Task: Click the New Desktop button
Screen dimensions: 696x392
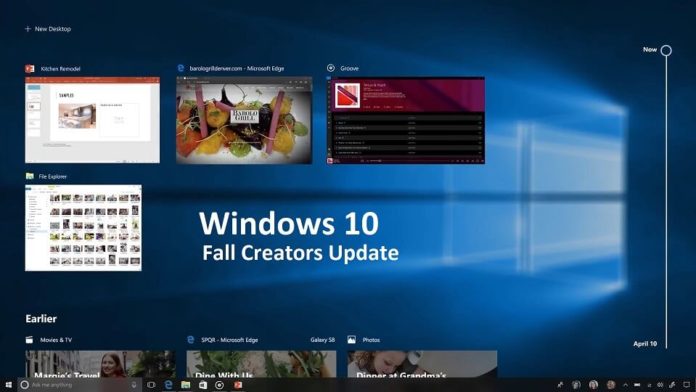Action: [x=48, y=29]
